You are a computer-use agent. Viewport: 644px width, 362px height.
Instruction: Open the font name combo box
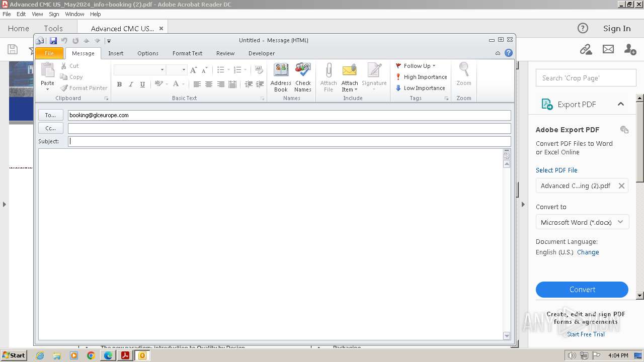140,70
